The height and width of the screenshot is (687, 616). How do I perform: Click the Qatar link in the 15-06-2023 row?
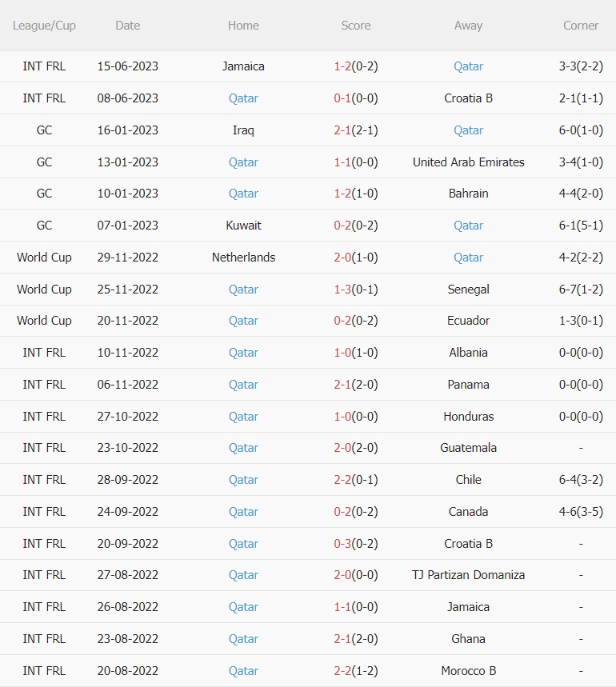[x=468, y=66]
